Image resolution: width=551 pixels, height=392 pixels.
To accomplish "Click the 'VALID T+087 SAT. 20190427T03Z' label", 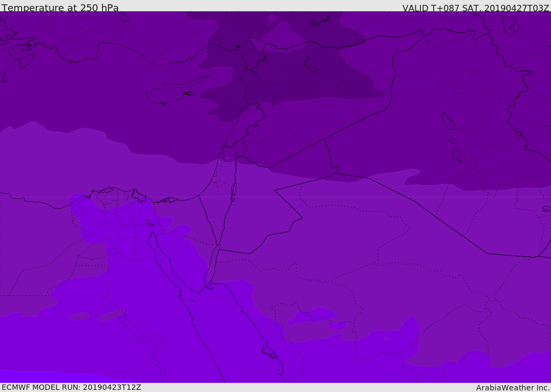I will 476,8.
